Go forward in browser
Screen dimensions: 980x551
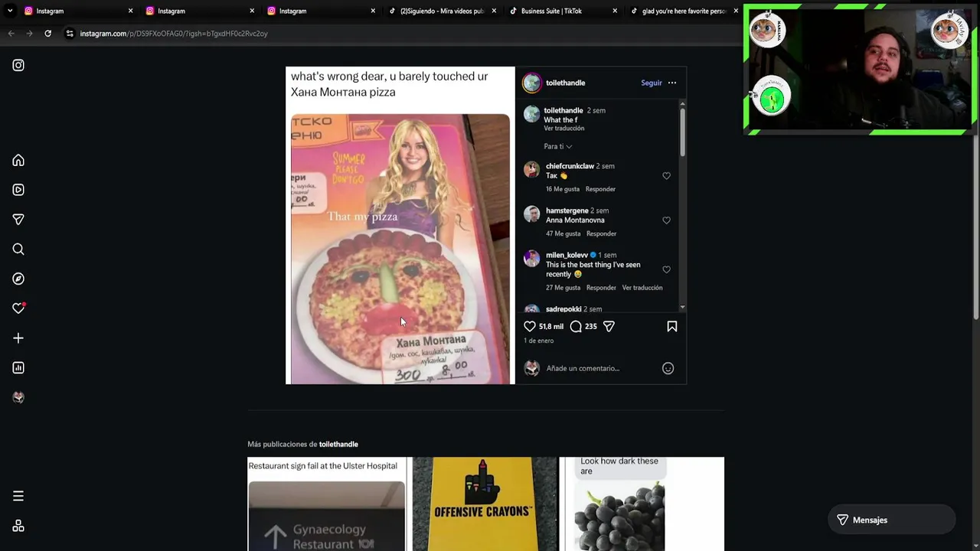pos(29,34)
